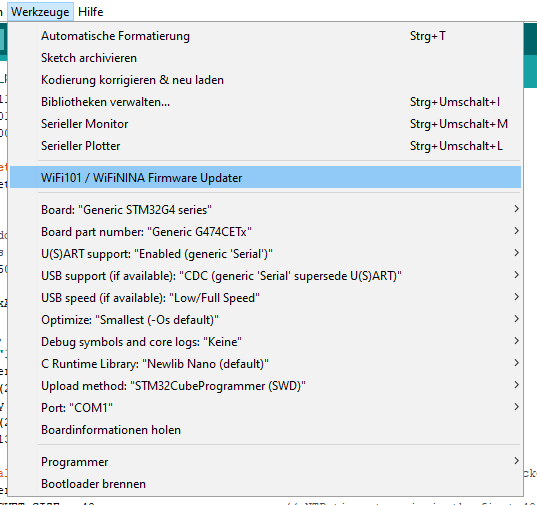The image size is (537, 505).
Task: Expand C Runtime Library submenu
Action: (x=265, y=364)
